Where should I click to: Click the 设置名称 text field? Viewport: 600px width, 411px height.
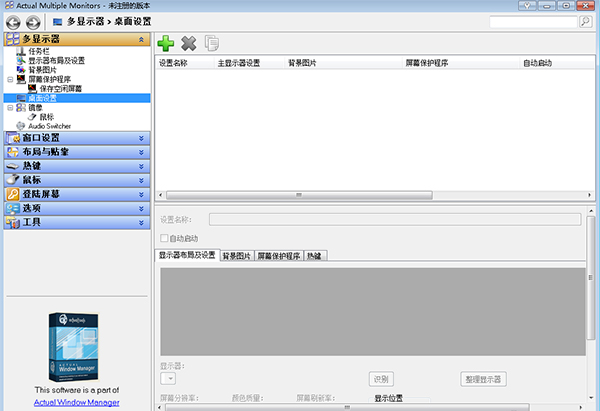(x=395, y=219)
